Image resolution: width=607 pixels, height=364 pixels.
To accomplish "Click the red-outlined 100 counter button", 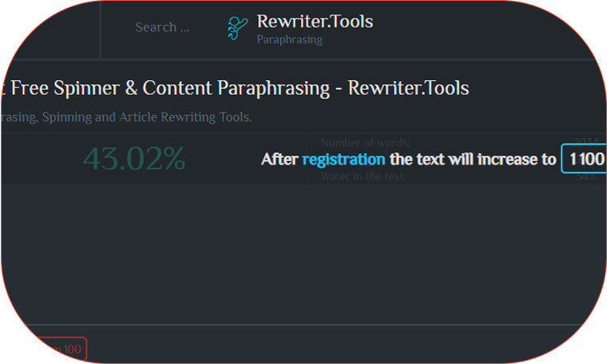I will click(62, 349).
